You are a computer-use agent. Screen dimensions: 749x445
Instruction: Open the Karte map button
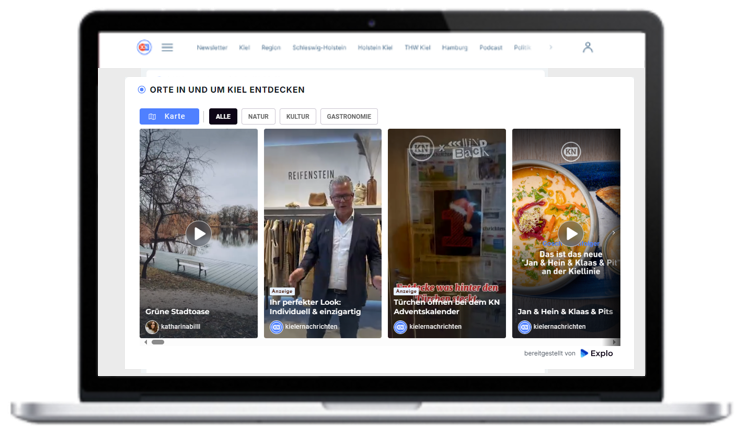pos(169,117)
